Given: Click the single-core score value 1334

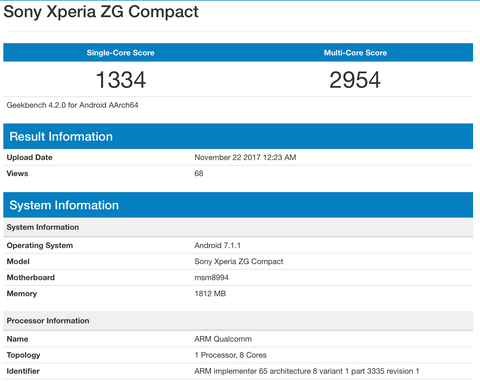Looking at the screenshot, I should click(121, 80).
